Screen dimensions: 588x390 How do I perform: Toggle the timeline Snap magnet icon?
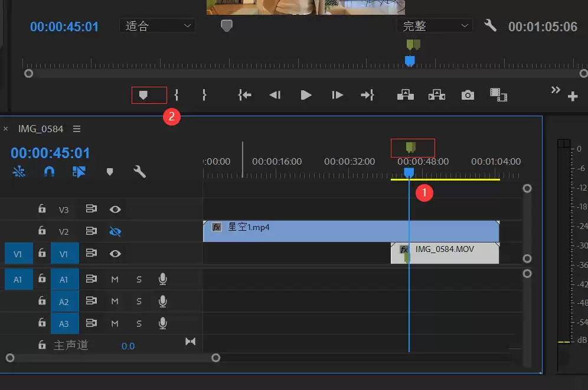point(49,172)
